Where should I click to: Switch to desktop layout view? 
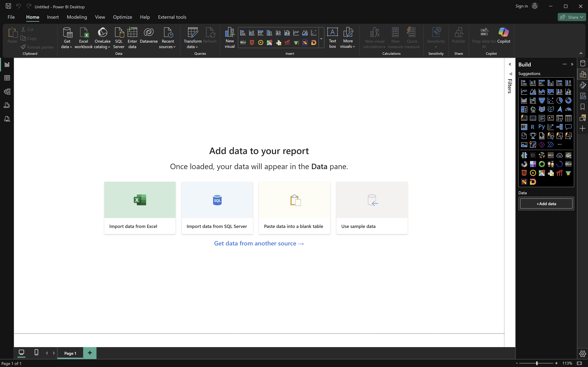[x=21, y=352]
